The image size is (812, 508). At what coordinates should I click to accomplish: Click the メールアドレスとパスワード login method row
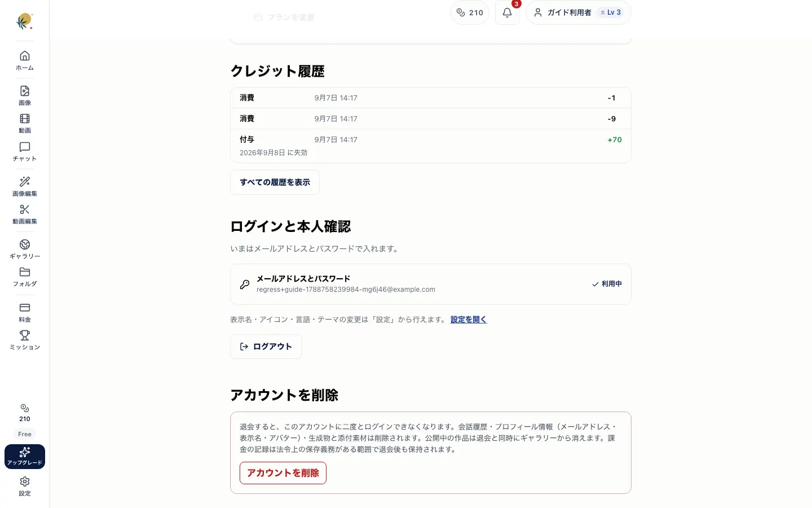click(x=431, y=284)
